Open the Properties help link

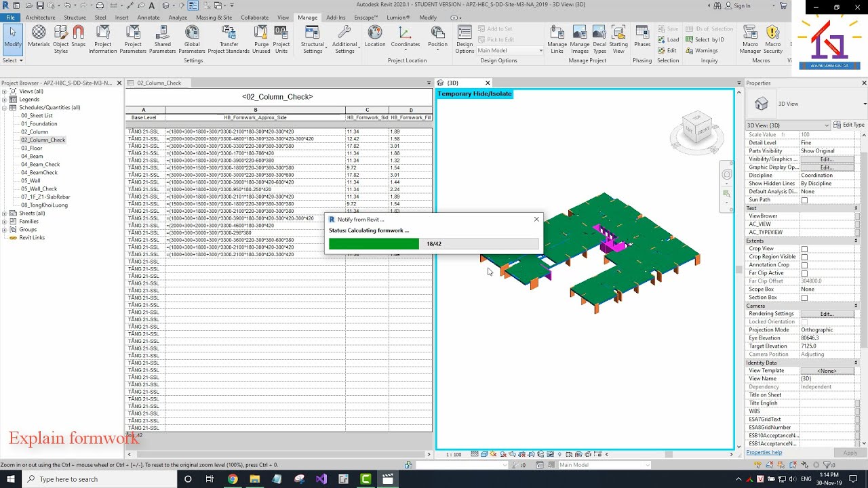pos(764,453)
